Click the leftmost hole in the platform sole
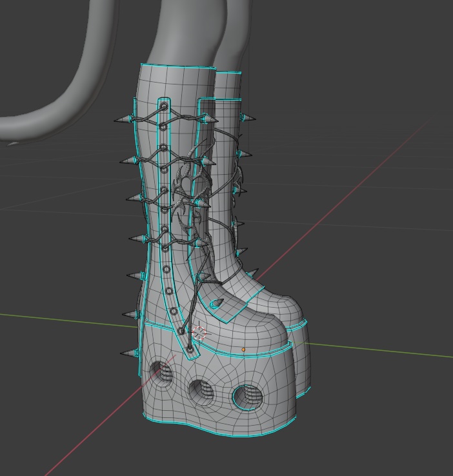This screenshot has height=476, width=453. 161,373
